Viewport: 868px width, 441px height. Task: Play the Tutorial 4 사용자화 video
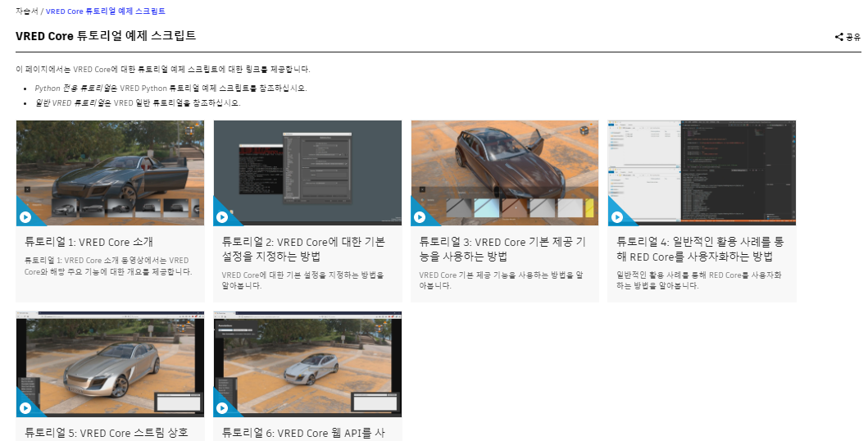[616, 217]
